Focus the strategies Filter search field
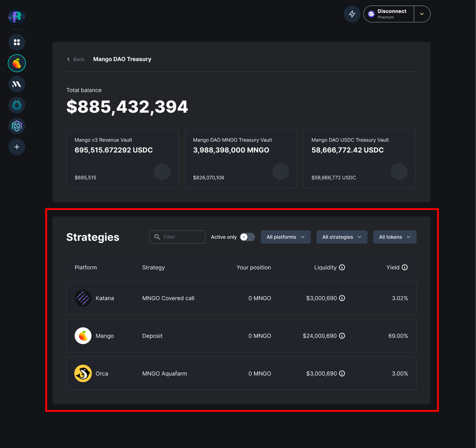 (177, 237)
